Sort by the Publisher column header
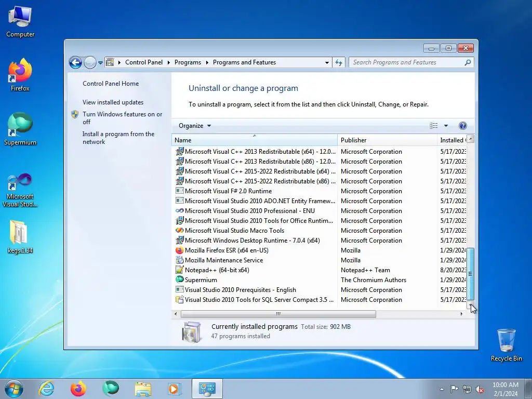This screenshot has height=399, width=532. point(387,140)
